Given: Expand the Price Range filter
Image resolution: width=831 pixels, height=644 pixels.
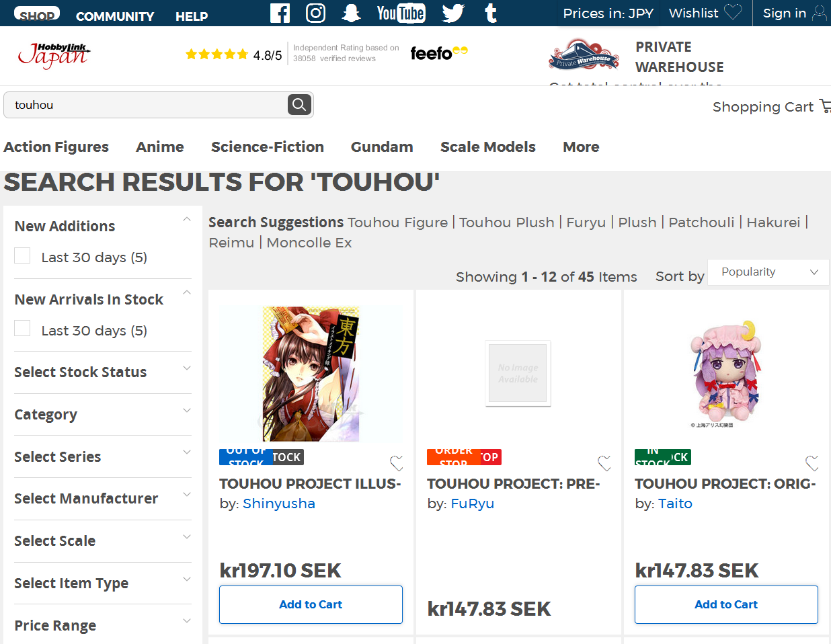Looking at the screenshot, I should (x=102, y=625).
